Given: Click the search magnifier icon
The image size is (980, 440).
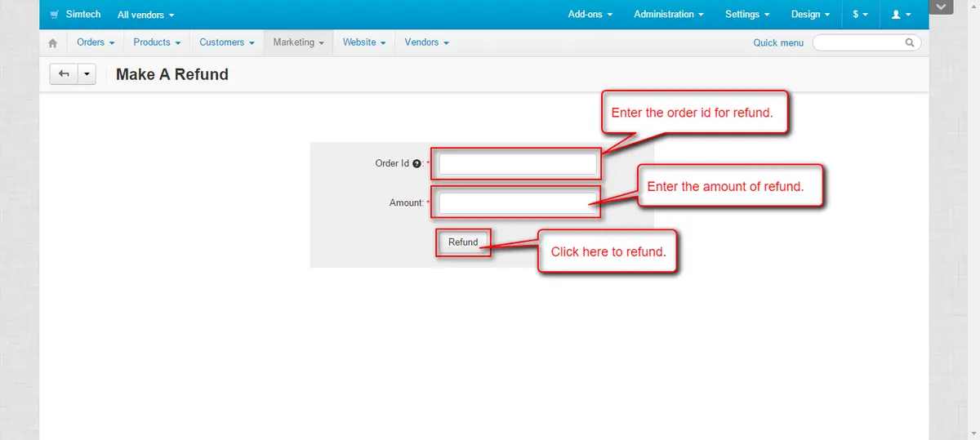Looking at the screenshot, I should point(910,42).
